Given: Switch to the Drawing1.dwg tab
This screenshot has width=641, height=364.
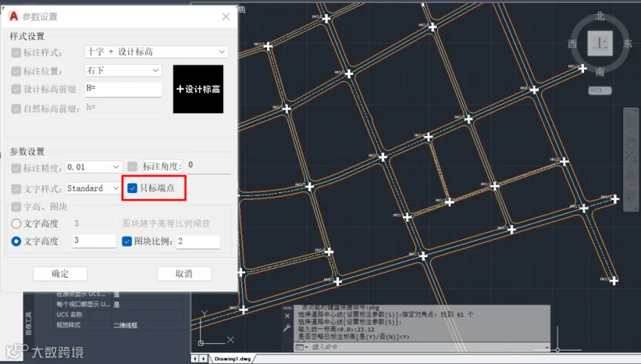Looking at the screenshot, I should pos(232,359).
